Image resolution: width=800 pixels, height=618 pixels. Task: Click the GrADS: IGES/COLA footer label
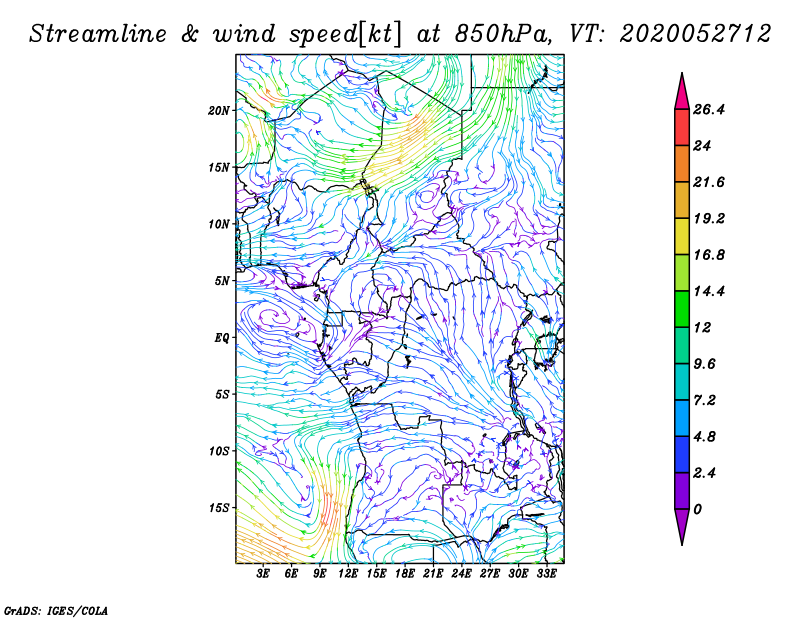pyautogui.click(x=56, y=610)
